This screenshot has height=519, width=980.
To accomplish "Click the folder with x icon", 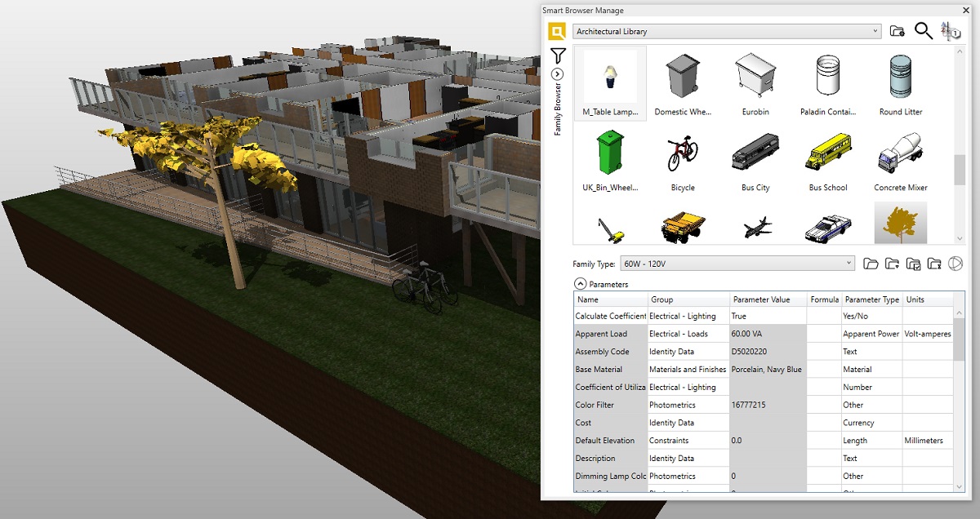I will 934,264.
